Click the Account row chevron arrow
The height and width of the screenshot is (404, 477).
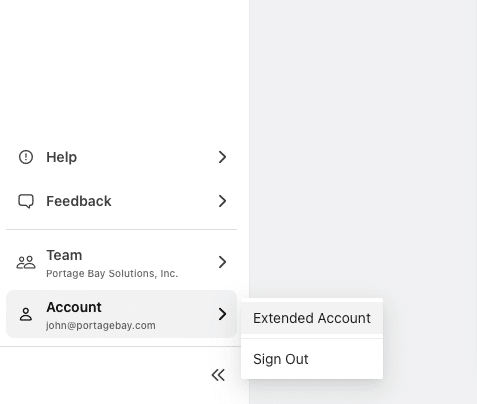click(x=222, y=314)
